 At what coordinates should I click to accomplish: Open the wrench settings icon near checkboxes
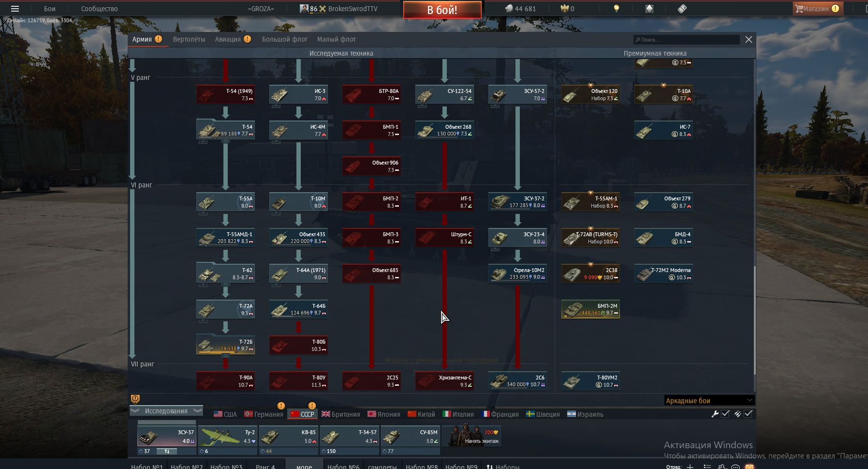[x=715, y=414]
